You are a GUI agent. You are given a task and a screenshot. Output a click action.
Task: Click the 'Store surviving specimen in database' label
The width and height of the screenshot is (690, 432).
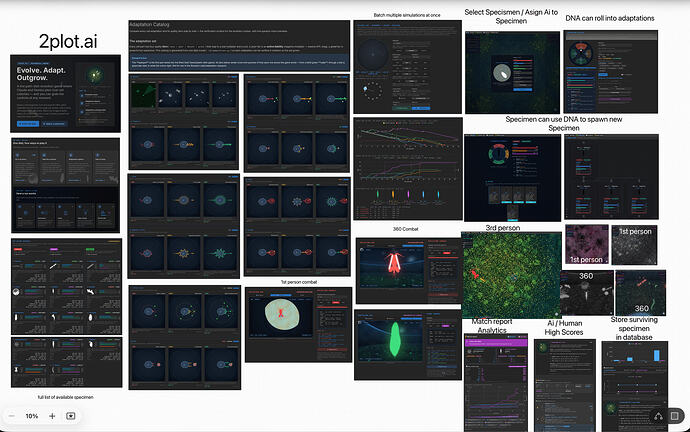click(634, 328)
